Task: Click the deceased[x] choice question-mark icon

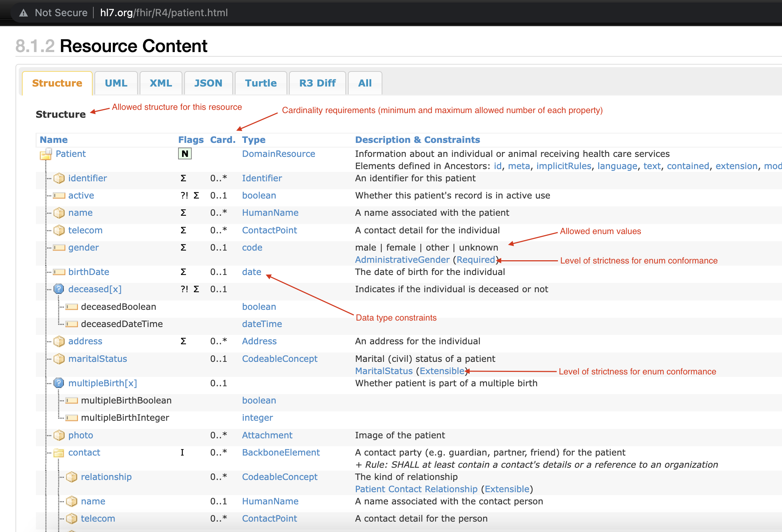Action: (x=59, y=289)
